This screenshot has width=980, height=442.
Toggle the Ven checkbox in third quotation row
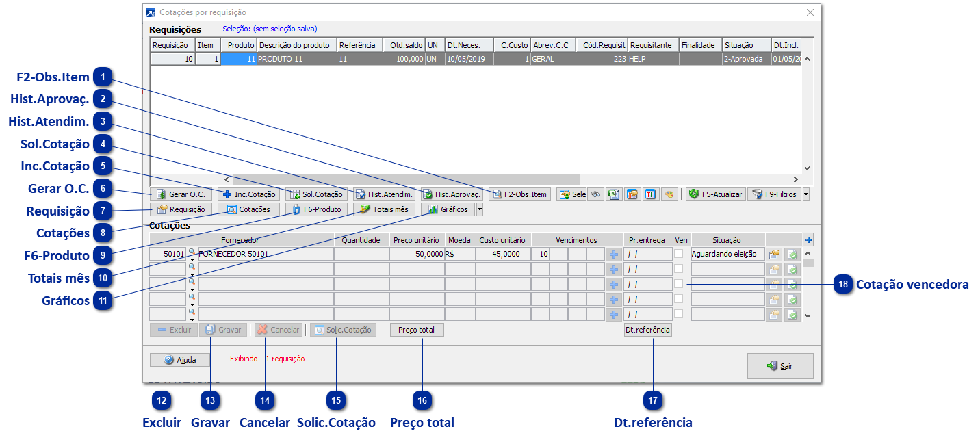[x=678, y=283]
